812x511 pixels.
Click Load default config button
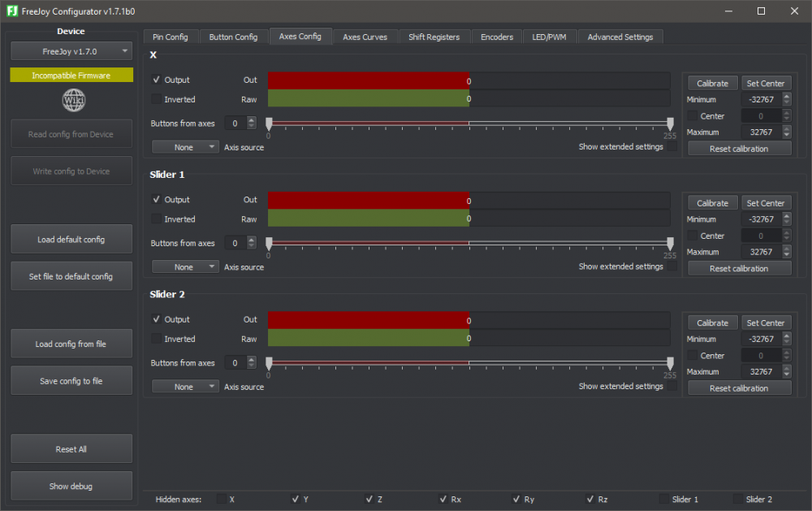(x=71, y=240)
